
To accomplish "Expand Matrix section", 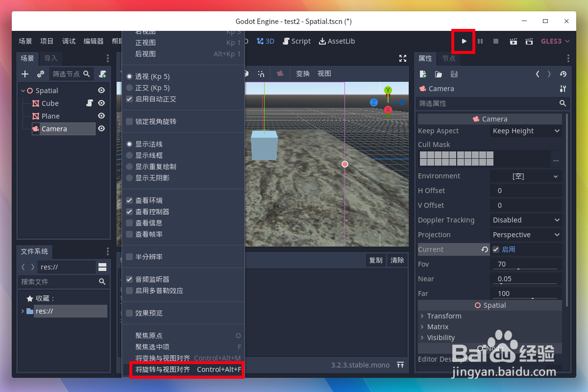I will tap(490, 327).
